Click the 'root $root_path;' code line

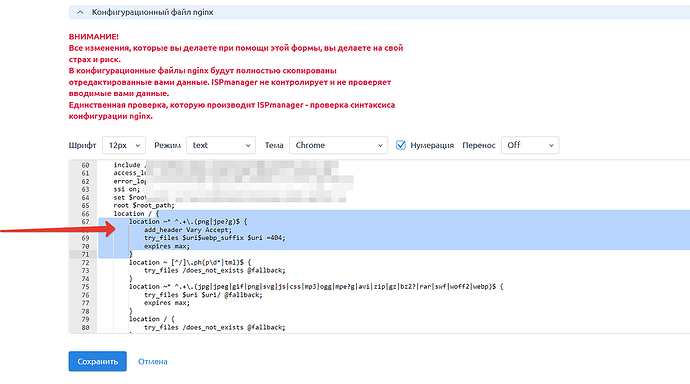tap(144, 205)
